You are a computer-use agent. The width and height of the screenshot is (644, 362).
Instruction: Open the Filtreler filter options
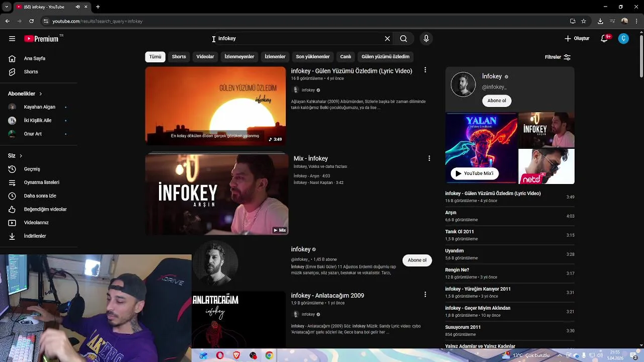tap(558, 57)
